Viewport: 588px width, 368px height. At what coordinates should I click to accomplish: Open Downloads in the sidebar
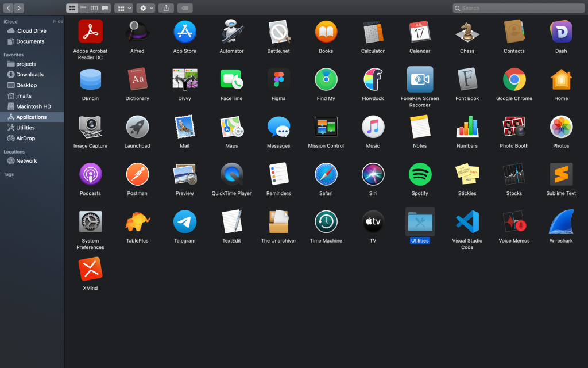click(32, 74)
